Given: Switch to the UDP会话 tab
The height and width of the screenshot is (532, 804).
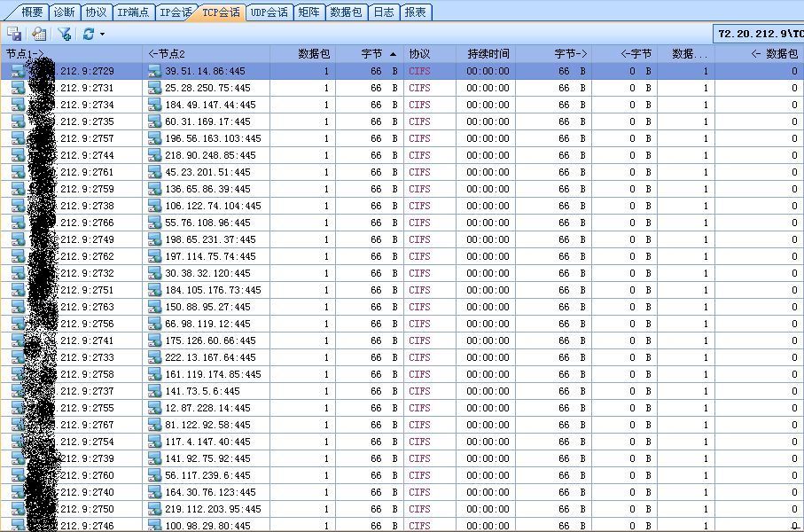Looking at the screenshot, I should [269, 12].
